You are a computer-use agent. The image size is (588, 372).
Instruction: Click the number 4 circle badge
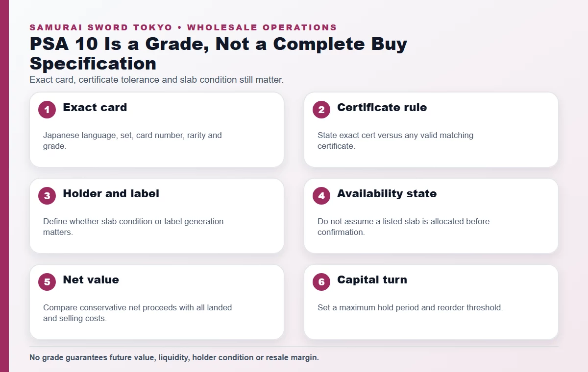[321, 196]
